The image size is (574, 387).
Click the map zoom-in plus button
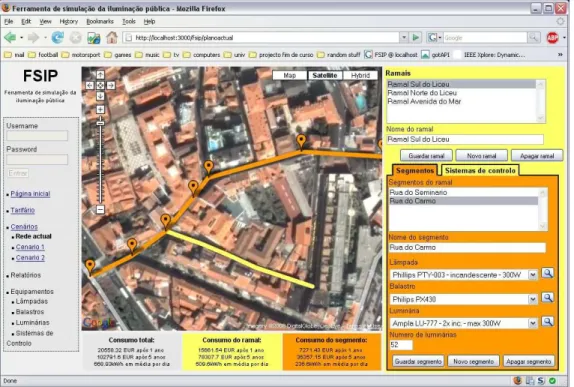[100, 109]
